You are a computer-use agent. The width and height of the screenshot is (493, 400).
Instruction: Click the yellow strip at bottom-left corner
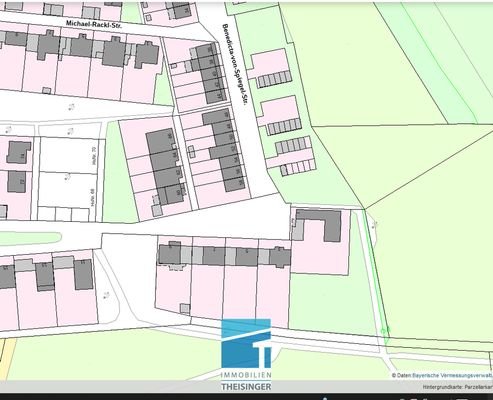click(6, 359)
